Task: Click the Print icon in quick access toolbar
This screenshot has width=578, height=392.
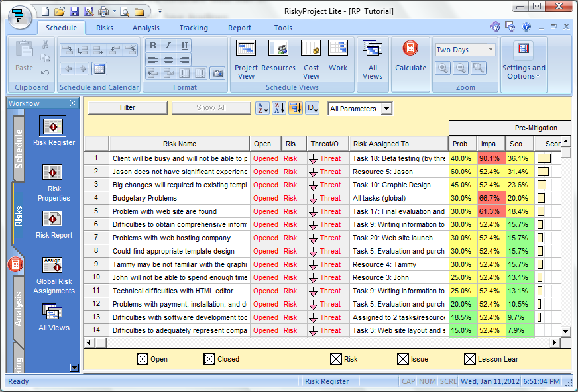Action: tap(103, 11)
